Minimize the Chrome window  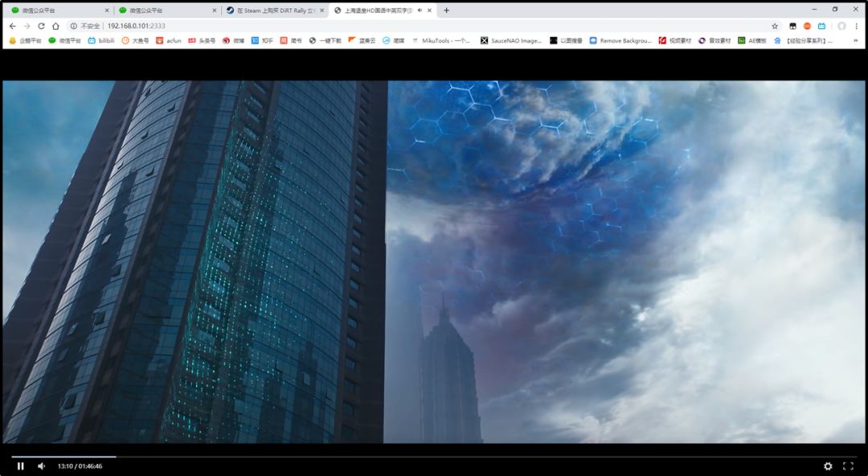pyautogui.click(x=814, y=10)
